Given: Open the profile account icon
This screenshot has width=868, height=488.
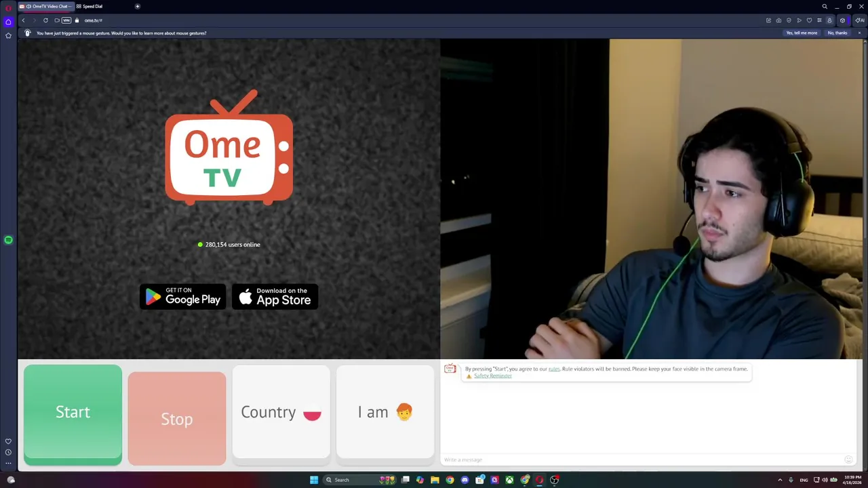Looking at the screenshot, I should tap(829, 20).
